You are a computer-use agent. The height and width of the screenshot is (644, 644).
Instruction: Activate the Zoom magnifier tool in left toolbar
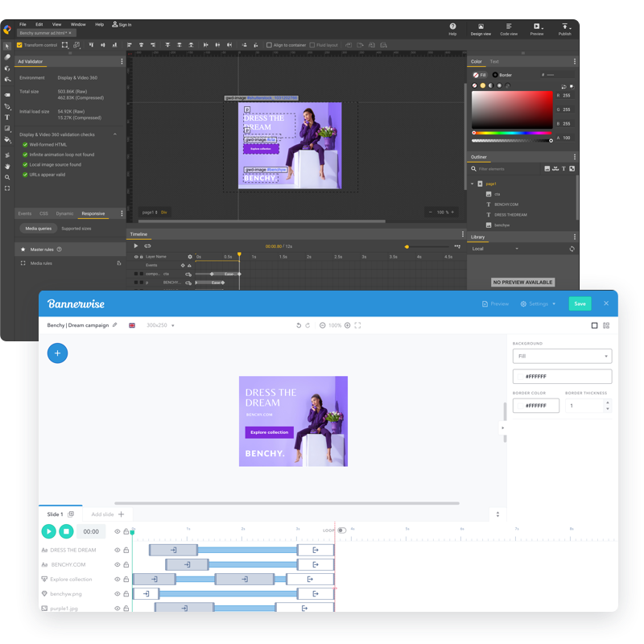pos(7,177)
